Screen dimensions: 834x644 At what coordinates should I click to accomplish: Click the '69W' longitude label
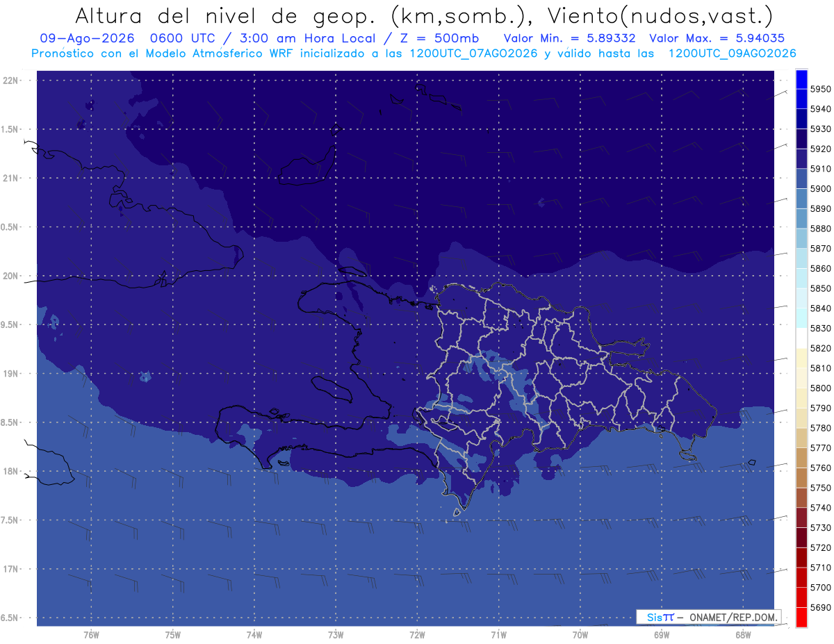pos(662,634)
